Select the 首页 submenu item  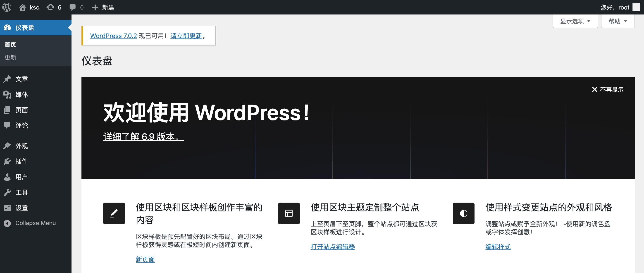(x=10, y=45)
